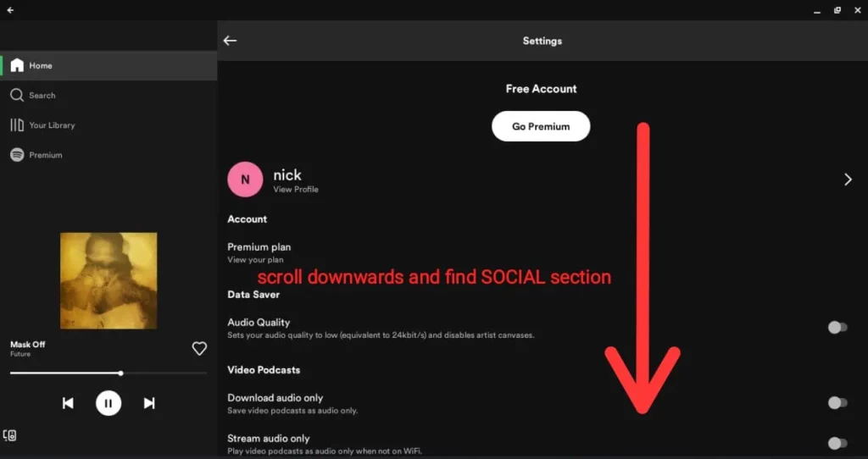Minimize the Spotify window

point(817,10)
